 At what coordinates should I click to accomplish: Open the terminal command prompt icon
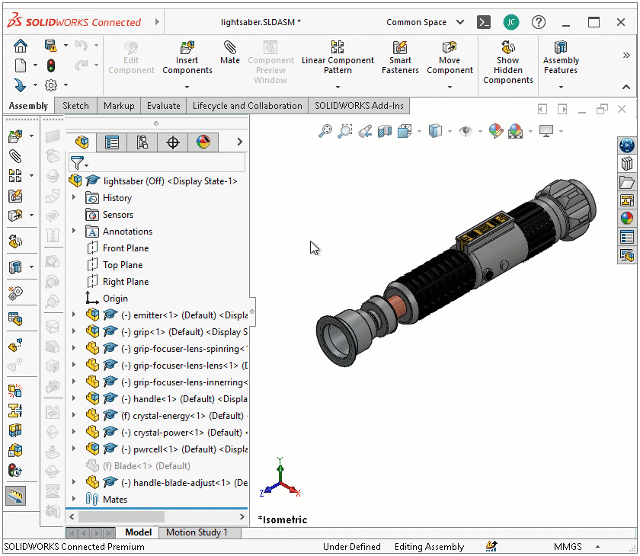[484, 22]
